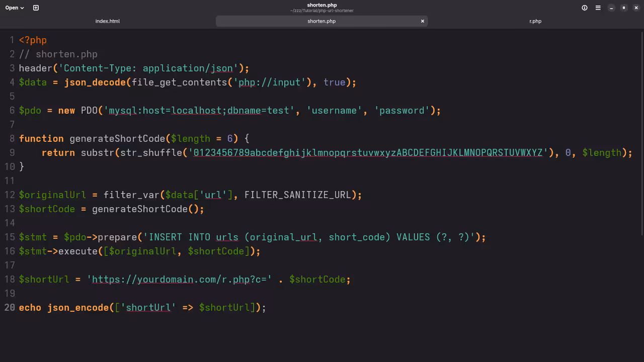Screen dimensions: 644x362
Task: Click the Open button
Action: [11, 8]
